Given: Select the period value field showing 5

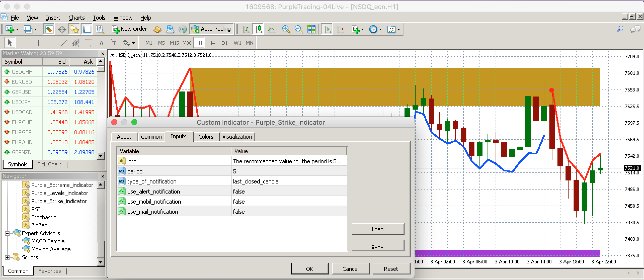Looking at the screenshot, I should click(x=289, y=171).
